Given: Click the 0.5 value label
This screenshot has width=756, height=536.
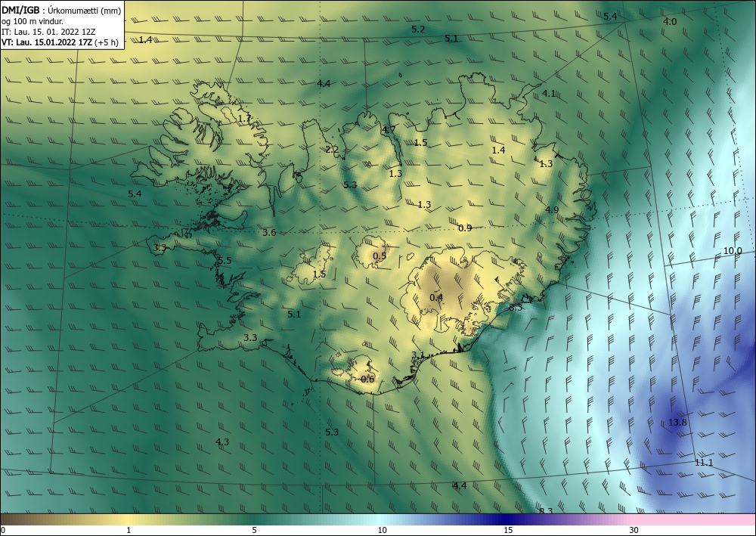Looking at the screenshot, I should 380,256.
